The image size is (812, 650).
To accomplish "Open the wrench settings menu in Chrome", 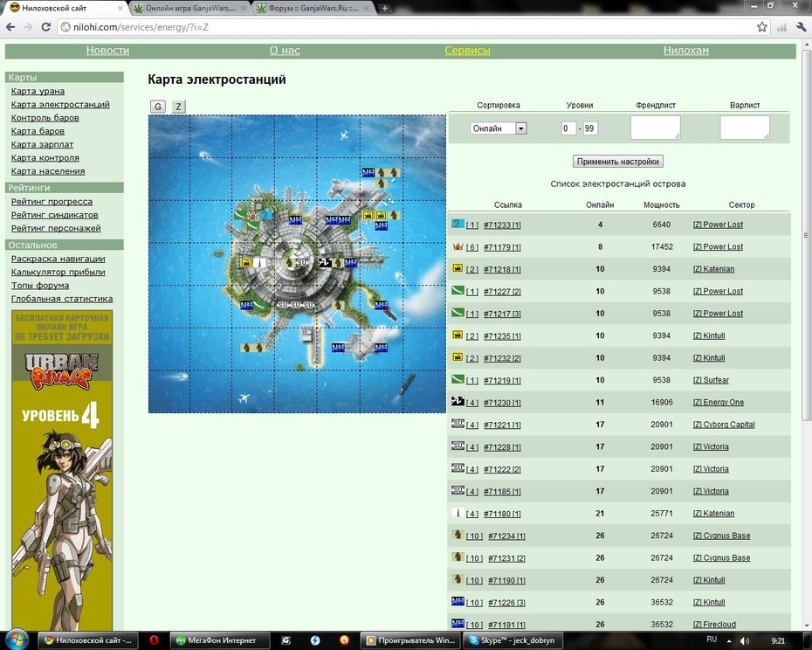I will tap(802, 27).
